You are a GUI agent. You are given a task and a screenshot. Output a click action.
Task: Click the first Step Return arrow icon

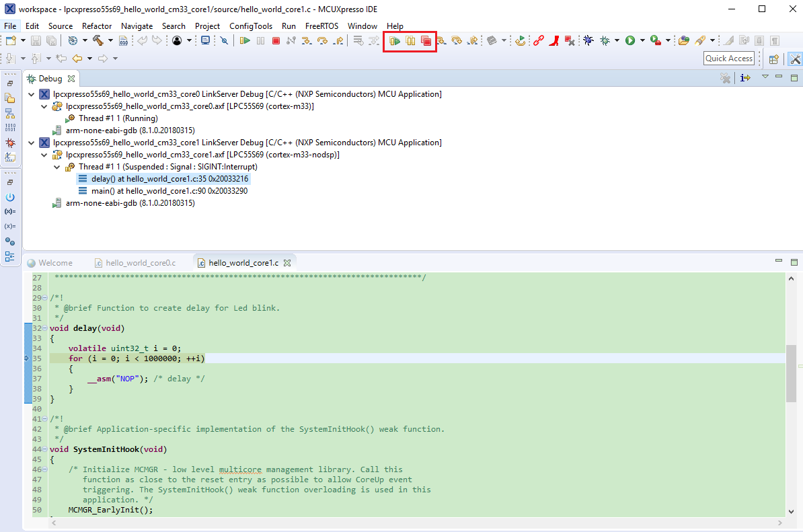338,40
